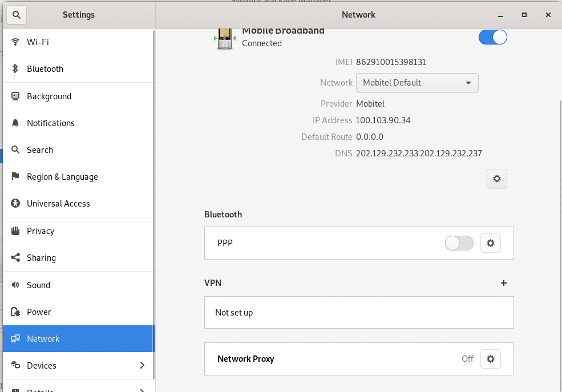Go to Region & Language settings
Viewport: 562px width, 392px height.
coord(79,177)
